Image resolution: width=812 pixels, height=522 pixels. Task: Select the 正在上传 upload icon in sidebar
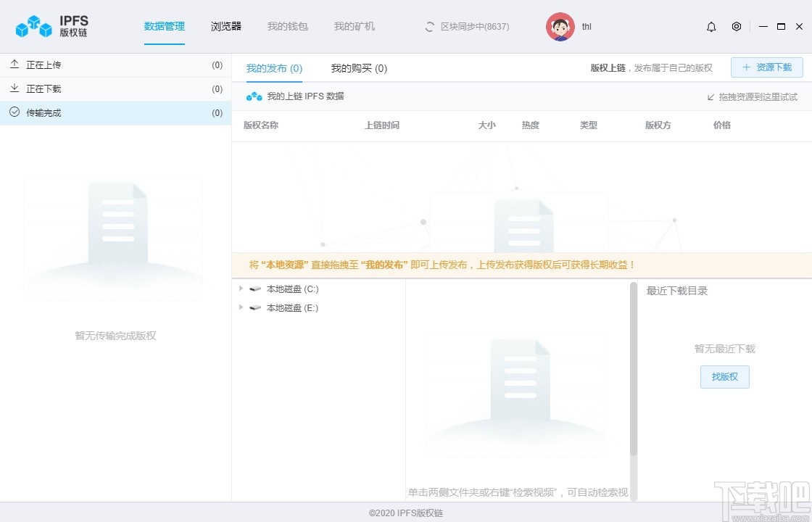(16, 65)
